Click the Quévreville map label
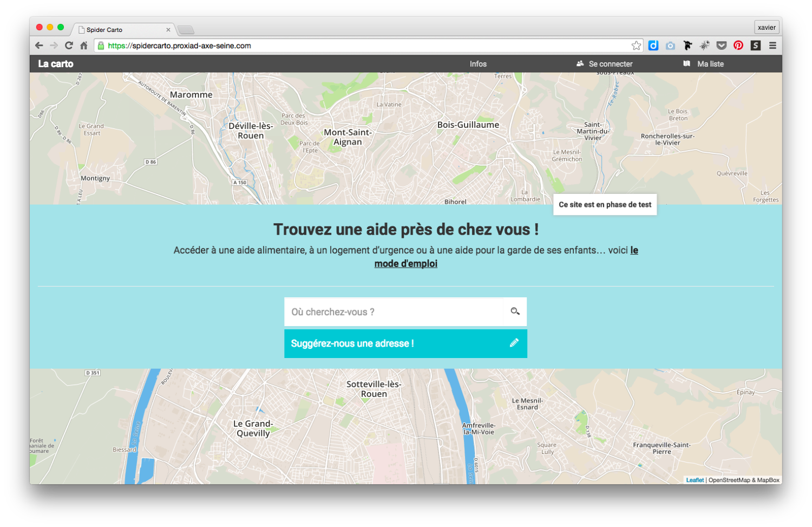Viewport: 812px width, 527px height. tap(732, 173)
